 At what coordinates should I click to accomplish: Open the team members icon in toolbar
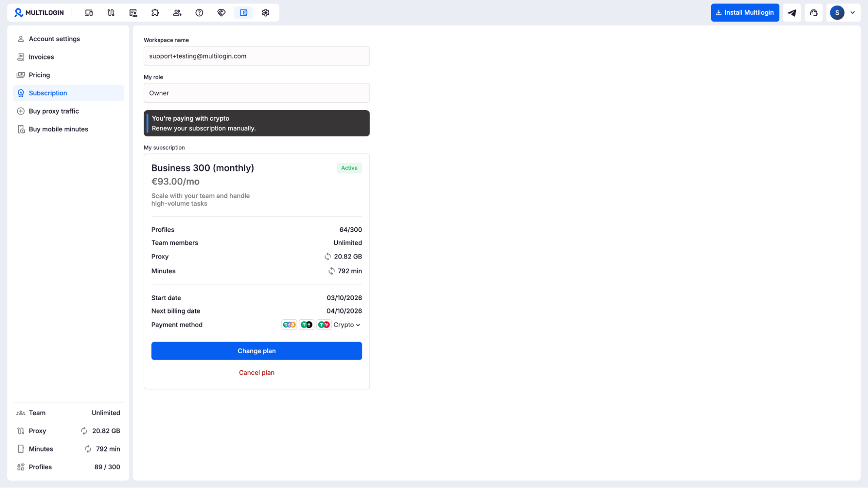[177, 13]
